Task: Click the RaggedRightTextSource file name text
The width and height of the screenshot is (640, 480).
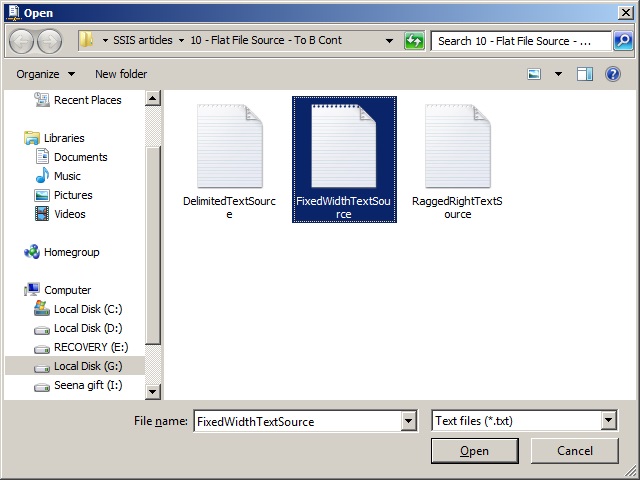Action: 458,207
